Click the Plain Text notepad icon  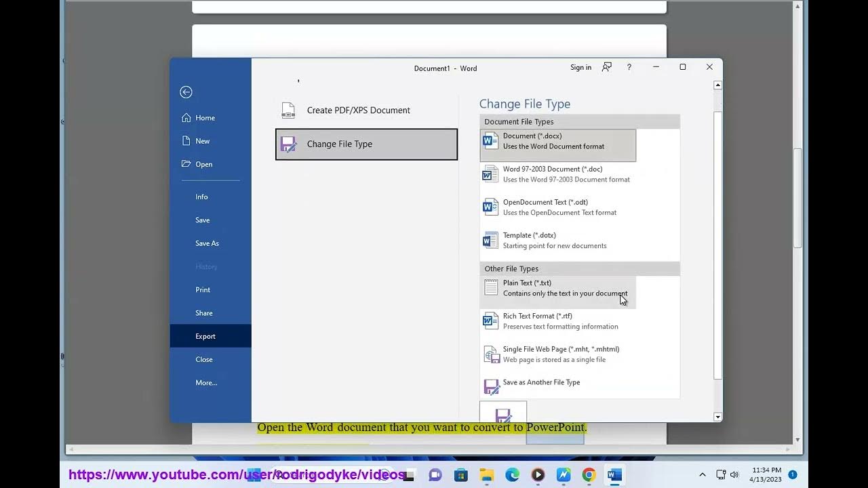[x=490, y=288]
